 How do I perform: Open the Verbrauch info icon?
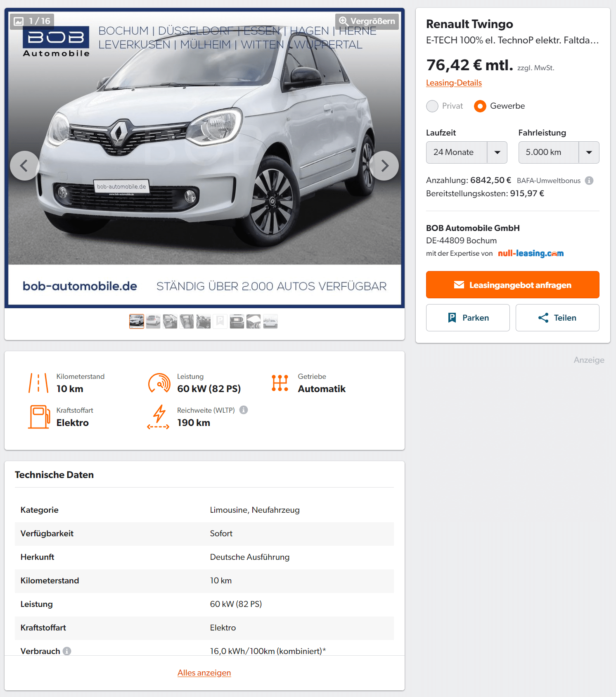[x=67, y=651]
